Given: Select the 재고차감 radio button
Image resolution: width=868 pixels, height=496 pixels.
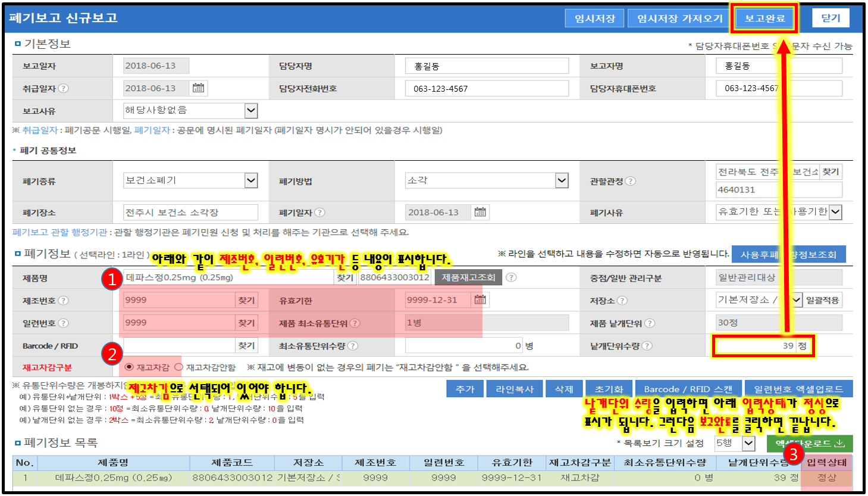Looking at the screenshot, I should tap(129, 367).
